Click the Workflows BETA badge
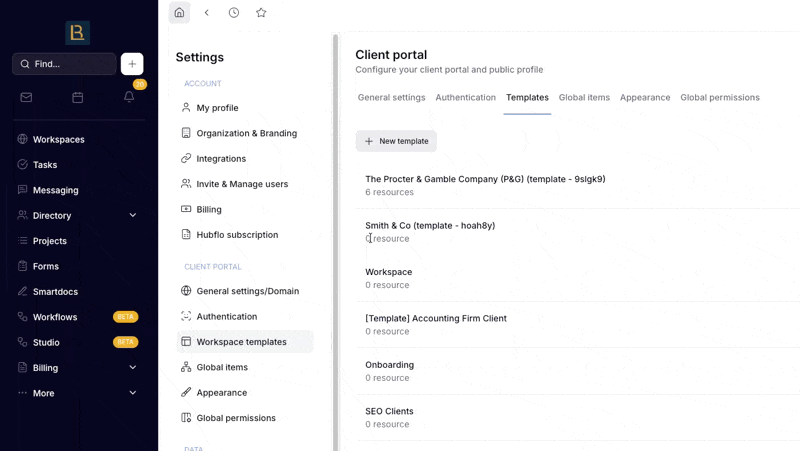800x451 pixels. pyautogui.click(x=126, y=317)
